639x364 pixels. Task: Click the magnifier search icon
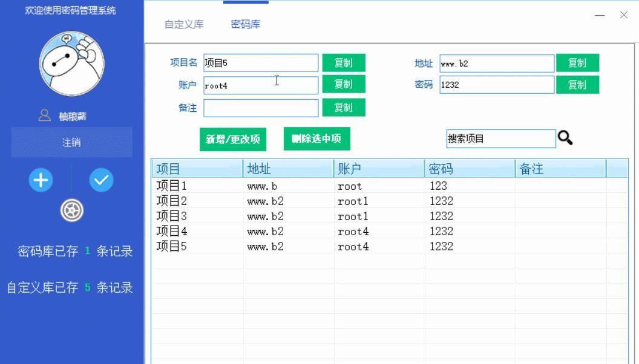coord(565,138)
